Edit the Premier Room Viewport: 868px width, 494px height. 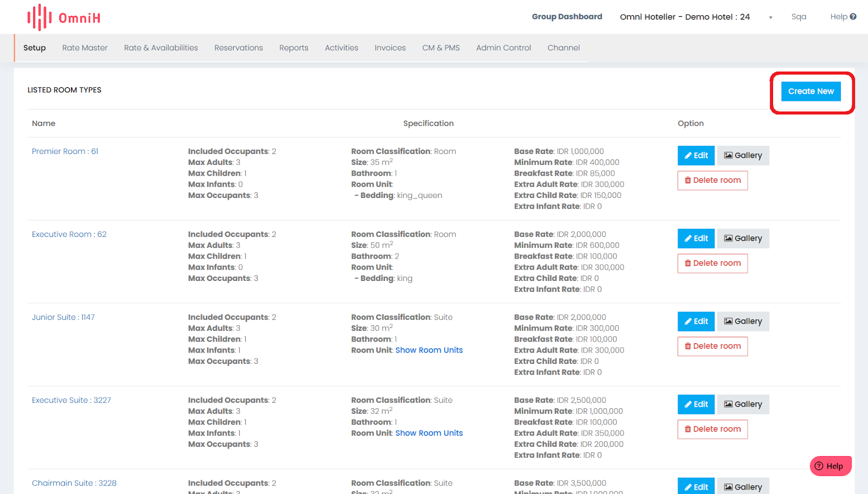point(696,156)
